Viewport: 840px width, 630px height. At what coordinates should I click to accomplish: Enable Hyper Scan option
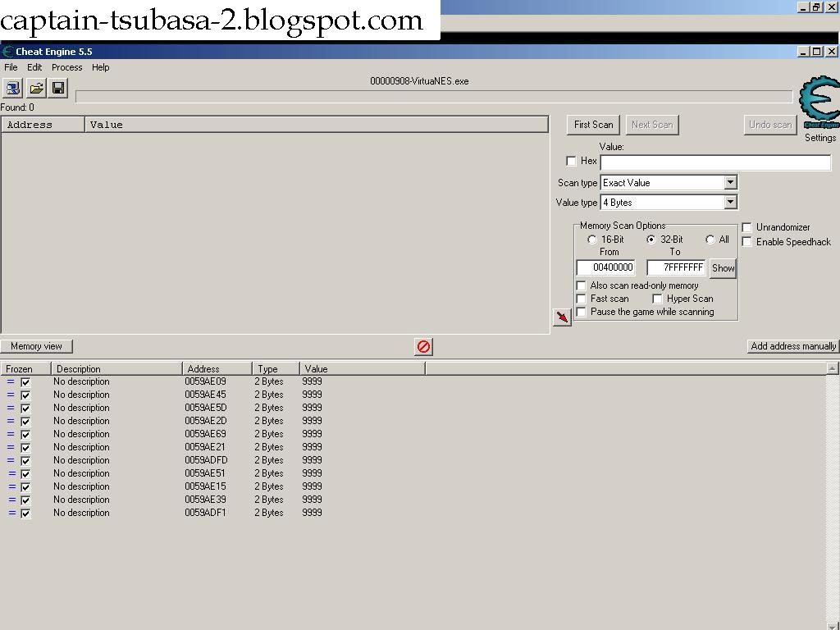click(657, 299)
